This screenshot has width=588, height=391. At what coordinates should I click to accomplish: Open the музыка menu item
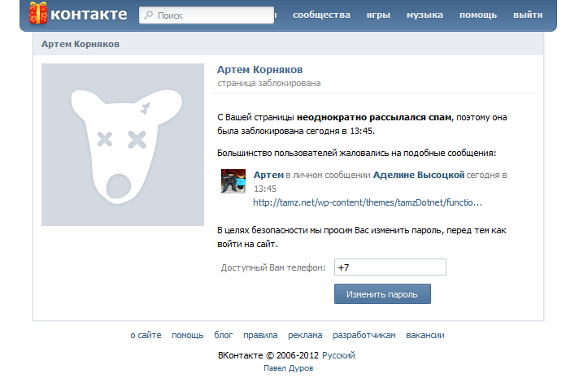click(425, 15)
